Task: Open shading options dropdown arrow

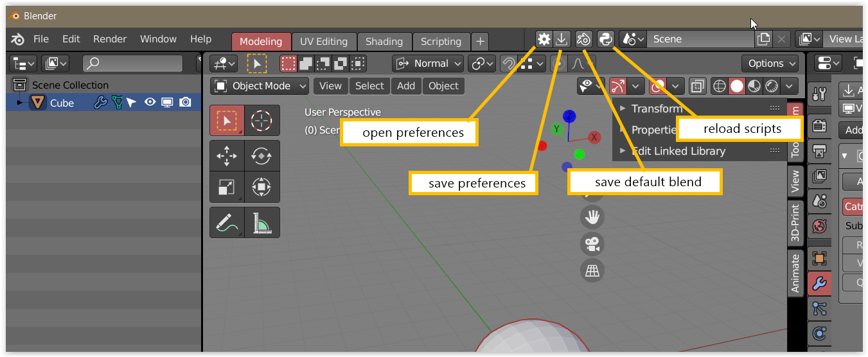Action: pos(790,85)
